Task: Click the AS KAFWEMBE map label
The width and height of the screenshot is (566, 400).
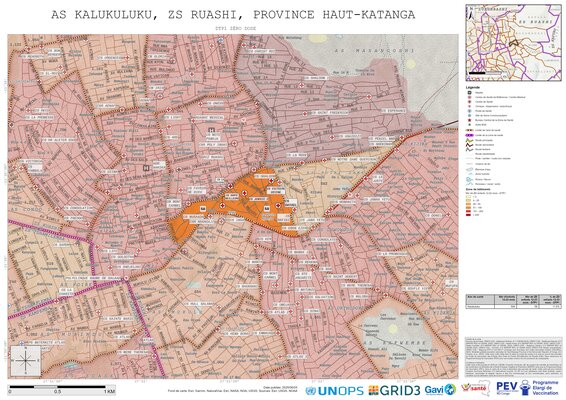Action: tap(395, 343)
